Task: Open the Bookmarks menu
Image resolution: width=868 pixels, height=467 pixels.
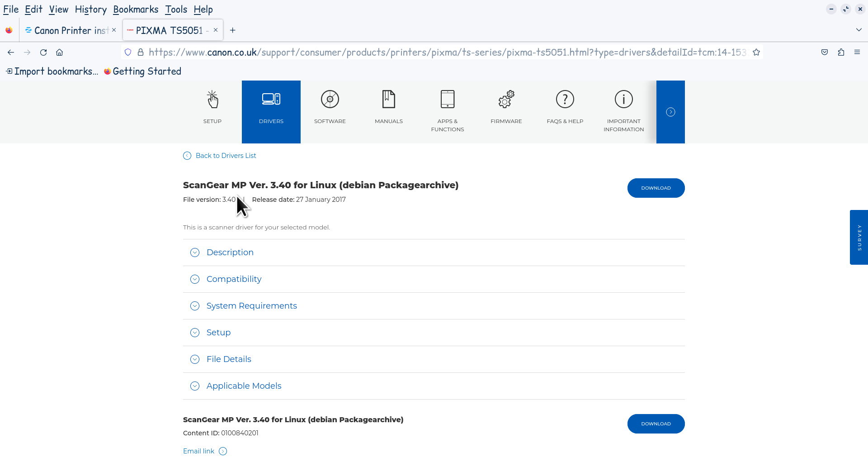Action: (x=136, y=10)
